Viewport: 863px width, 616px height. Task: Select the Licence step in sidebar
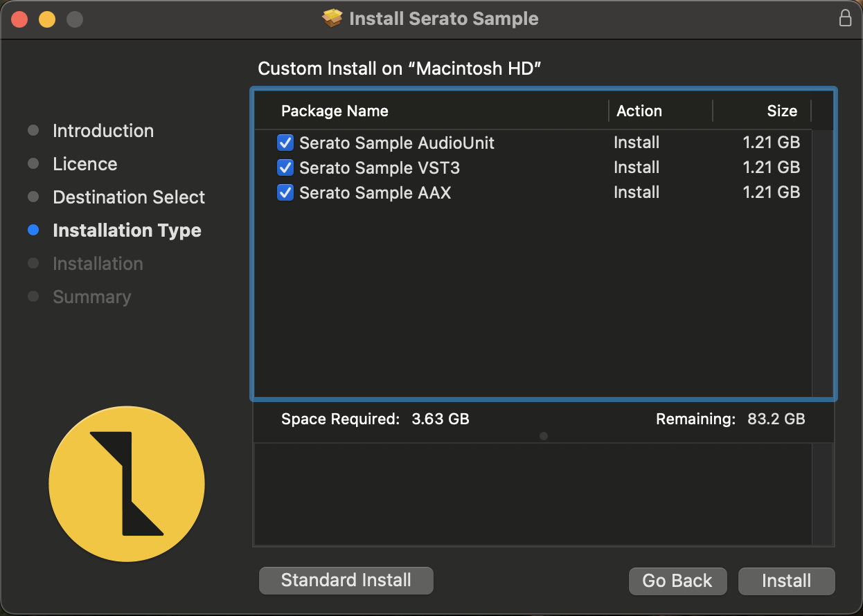[85, 164]
